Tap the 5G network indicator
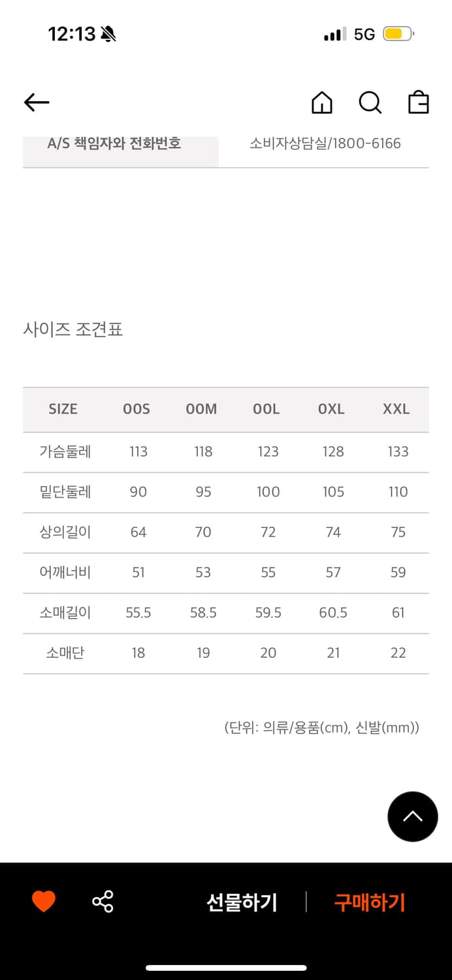The height and width of the screenshot is (980, 452). point(363,33)
